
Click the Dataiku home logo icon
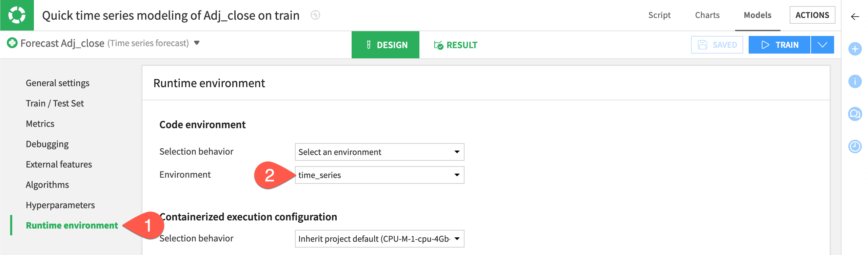pos(17,15)
